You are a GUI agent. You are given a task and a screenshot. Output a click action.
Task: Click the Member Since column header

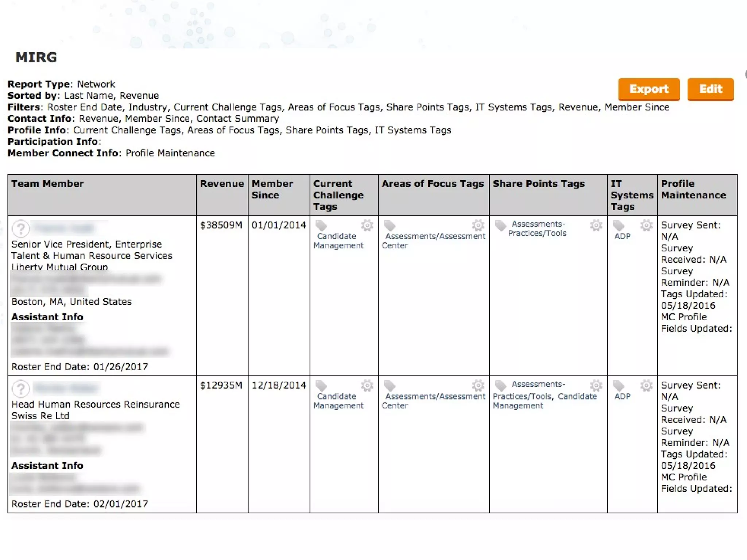tap(272, 189)
